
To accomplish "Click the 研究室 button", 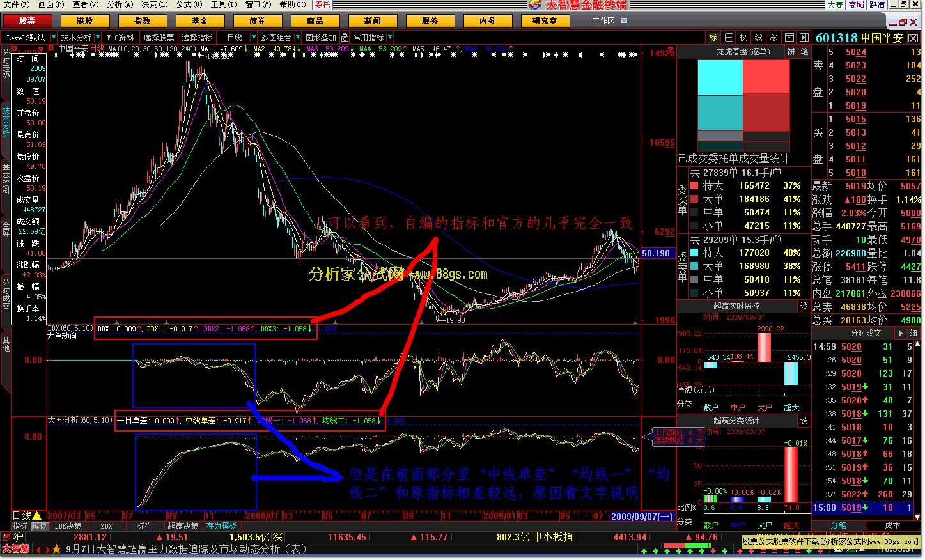I will [545, 21].
